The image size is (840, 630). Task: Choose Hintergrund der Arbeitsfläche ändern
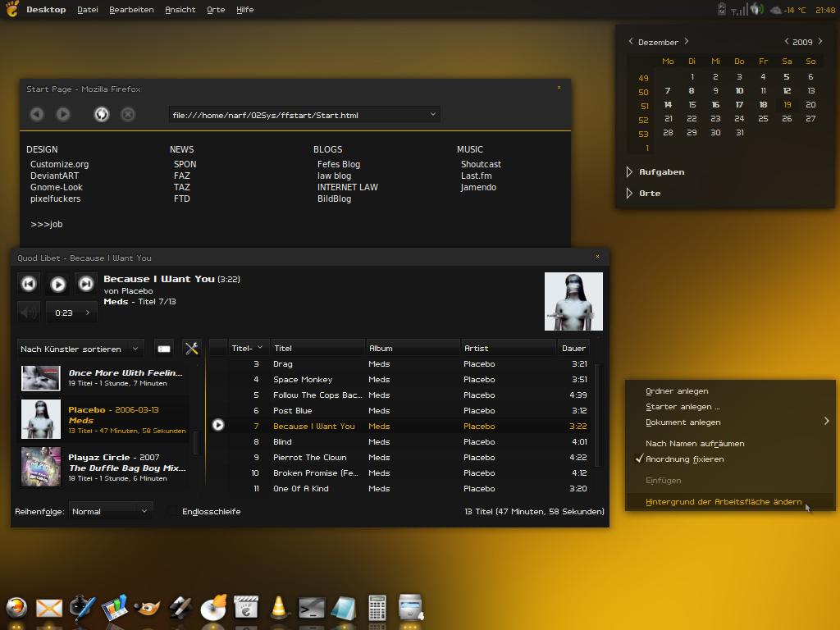click(x=730, y=502)
